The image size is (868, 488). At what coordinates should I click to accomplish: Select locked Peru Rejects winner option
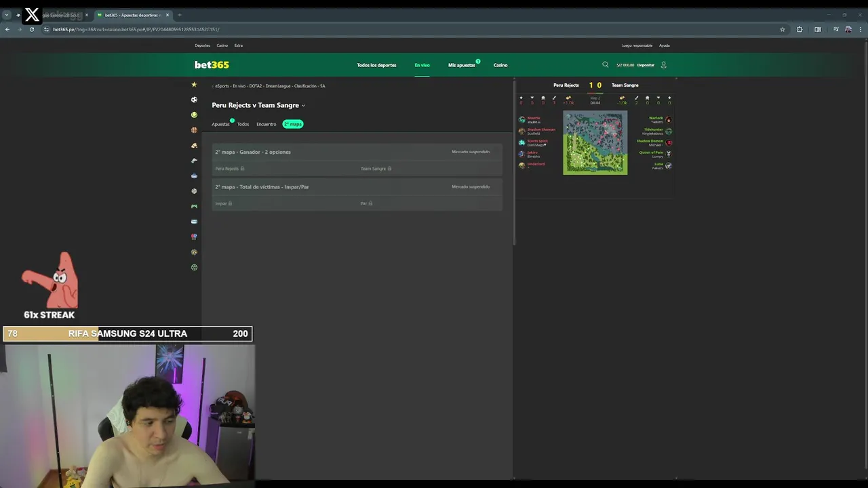285,169
